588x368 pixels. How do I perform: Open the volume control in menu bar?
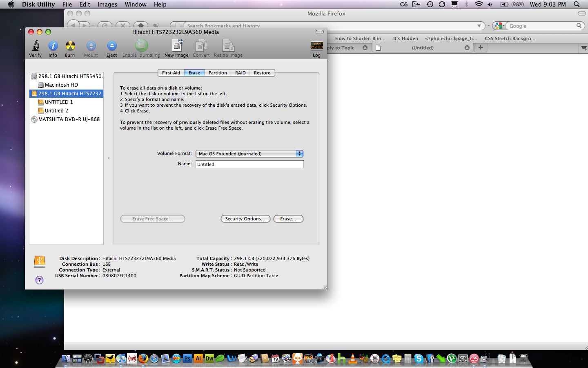tap(490, 4)
